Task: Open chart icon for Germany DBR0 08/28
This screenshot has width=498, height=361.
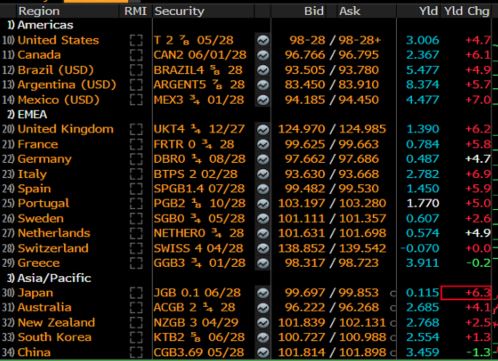Action: tap(263, 159)
